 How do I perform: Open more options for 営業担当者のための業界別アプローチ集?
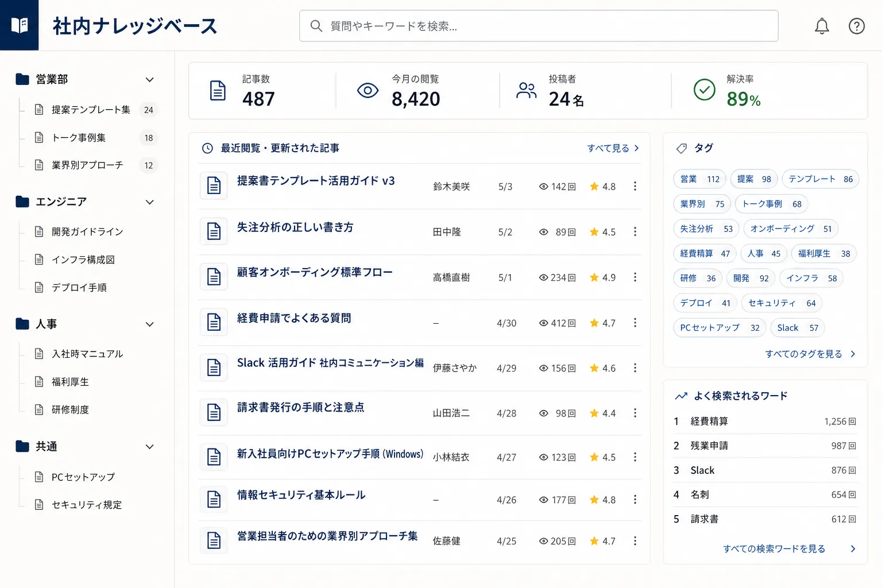click(x=635, y=541)
